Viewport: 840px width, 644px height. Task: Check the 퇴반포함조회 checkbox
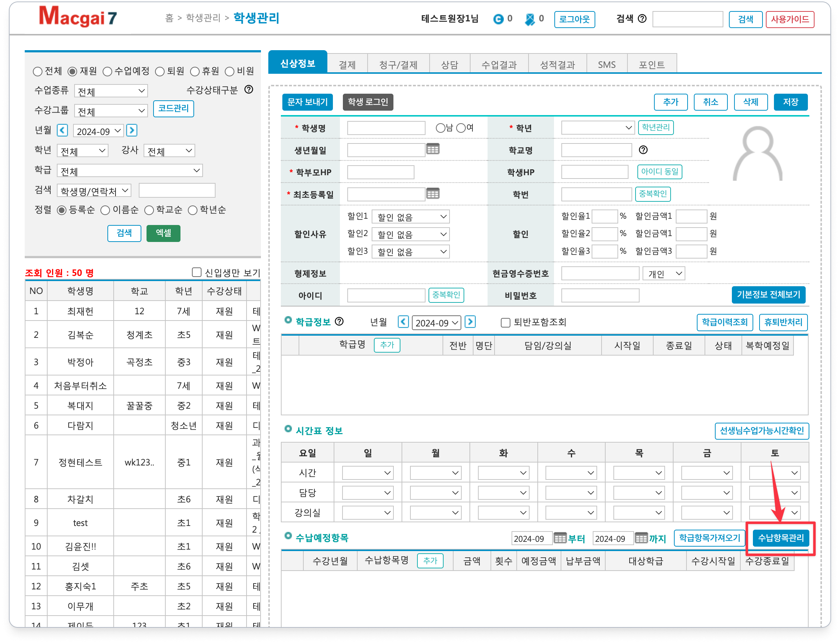click(x=506, y=322)
